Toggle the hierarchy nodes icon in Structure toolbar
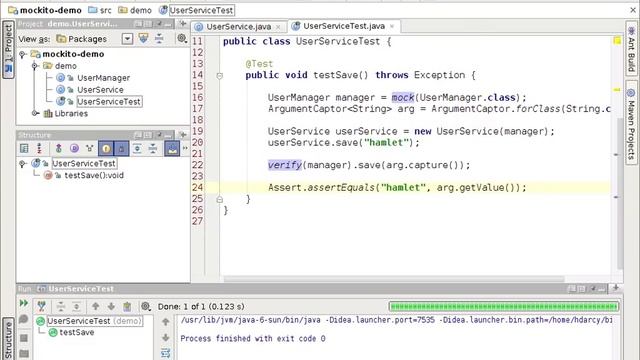This screenshot has width=640, height=360. pyautogui.click(x=89, y=149)
